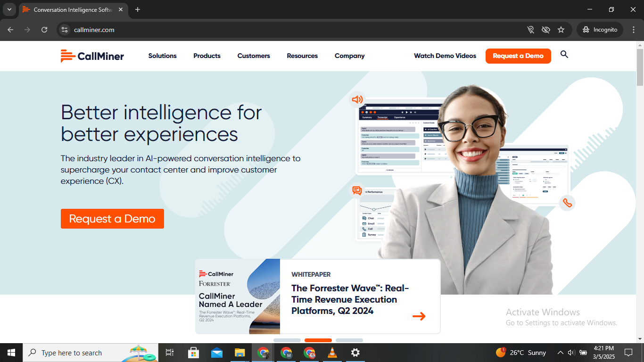Click the Chrome taskbar icon with M badge

pos(286,353)
